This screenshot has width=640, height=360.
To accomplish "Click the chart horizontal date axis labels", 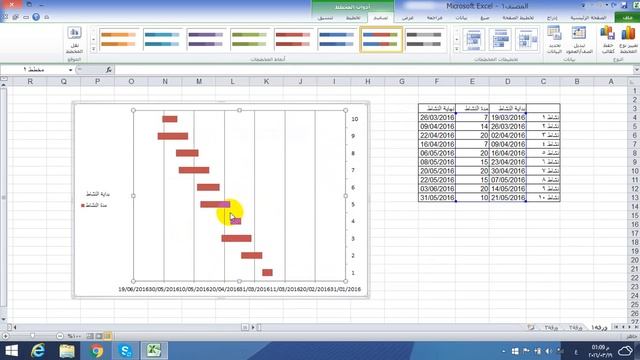I will point(240,289).
